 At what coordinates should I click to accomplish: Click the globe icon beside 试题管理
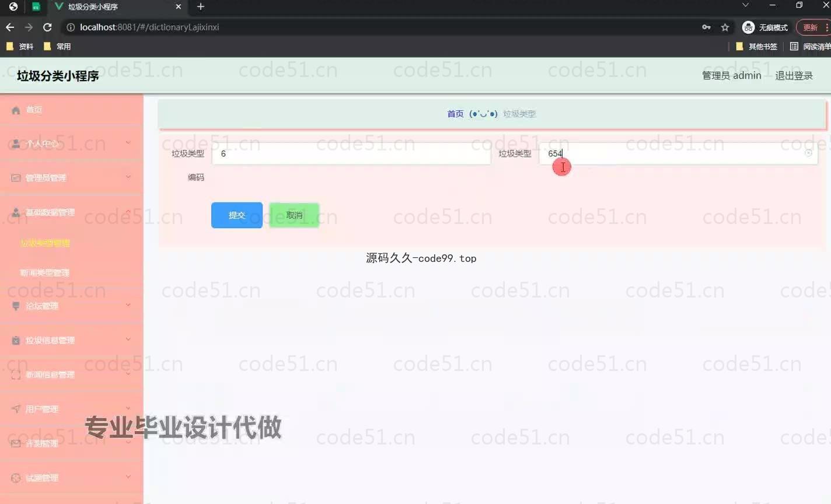click(16, 478)
